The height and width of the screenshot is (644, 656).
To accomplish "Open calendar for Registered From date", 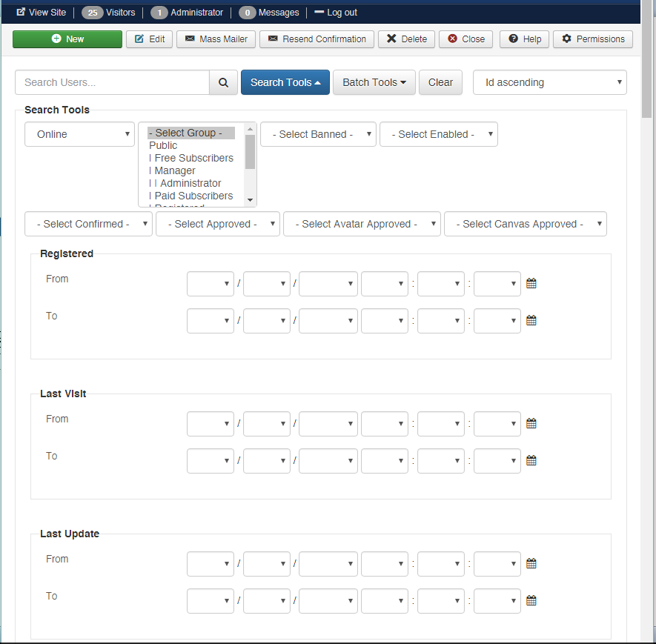I will 531,284.
